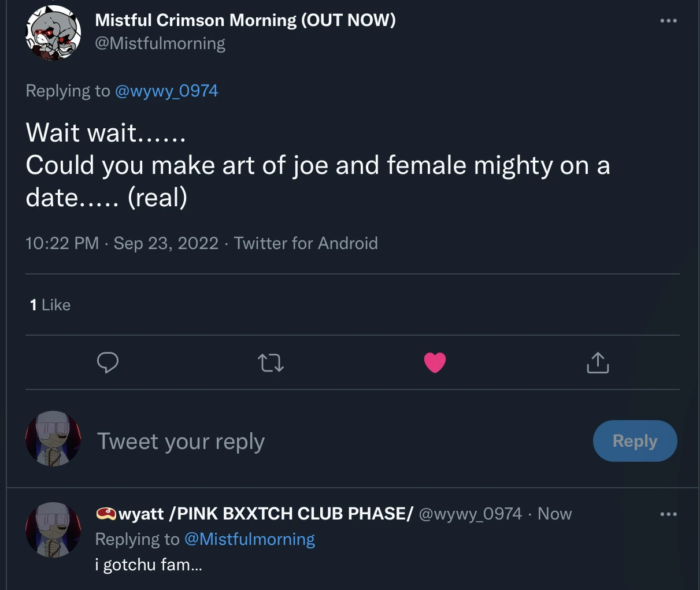Click the @Mistfulmorning handle under display name
This screenshot has width=700, height=590.
pyautogui.click(x=160, y=43)
